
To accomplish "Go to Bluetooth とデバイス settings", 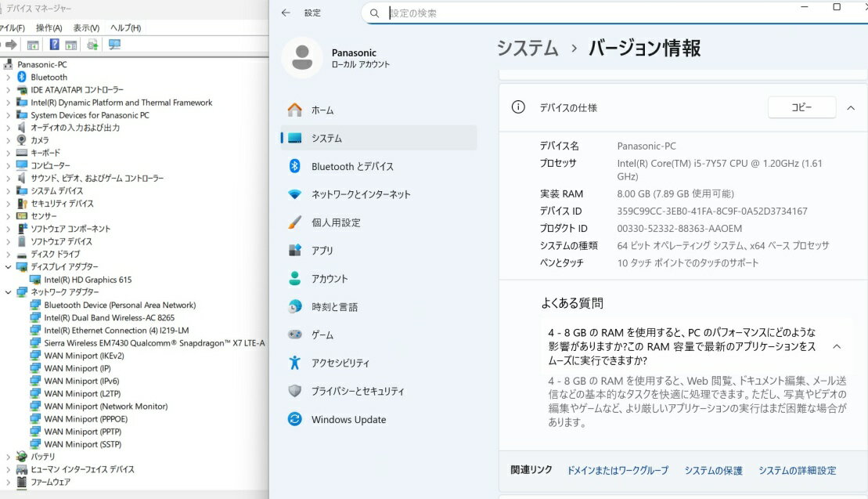I will (x=352, y=166).
